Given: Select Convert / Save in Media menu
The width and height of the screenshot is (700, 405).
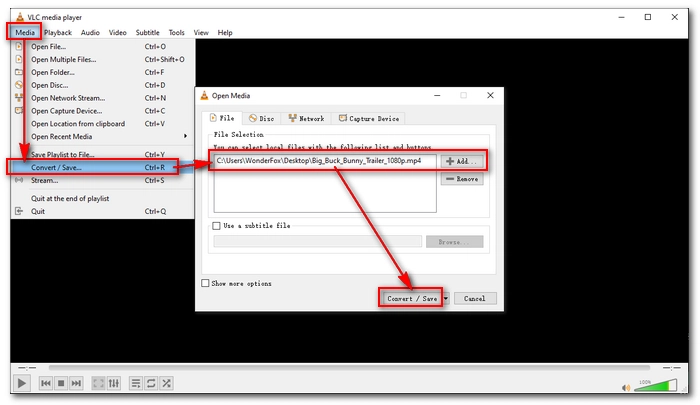Looking at the screenshot, I should pyautogui.click(x=103, y=167).
